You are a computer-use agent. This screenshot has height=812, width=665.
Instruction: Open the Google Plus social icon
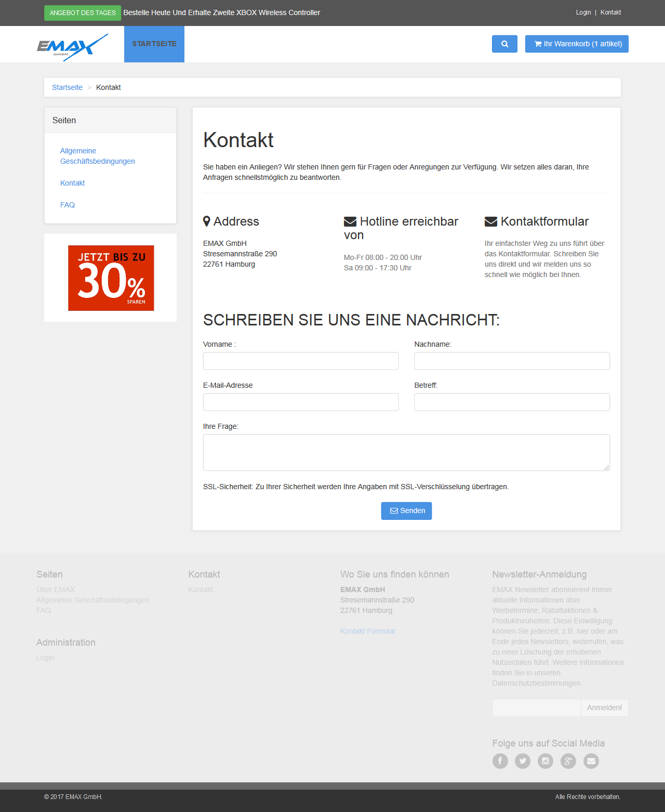568,761
